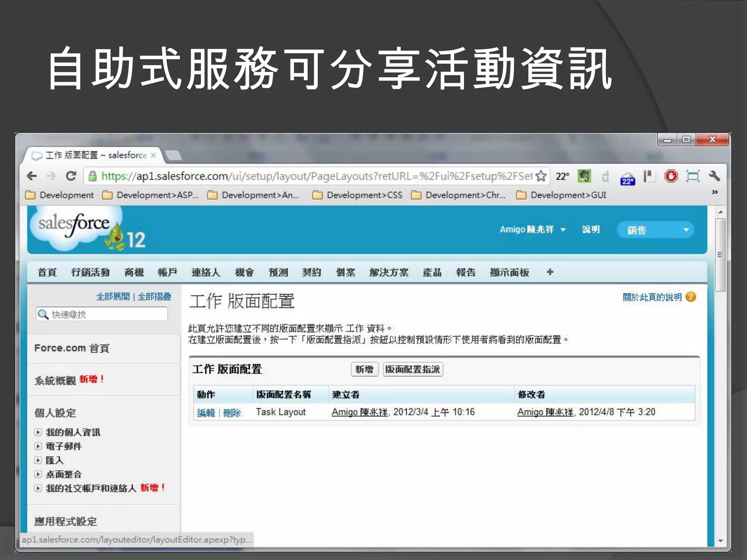Click scrollbar down arrow
747x560 pixels.
(x=720, y=541)
